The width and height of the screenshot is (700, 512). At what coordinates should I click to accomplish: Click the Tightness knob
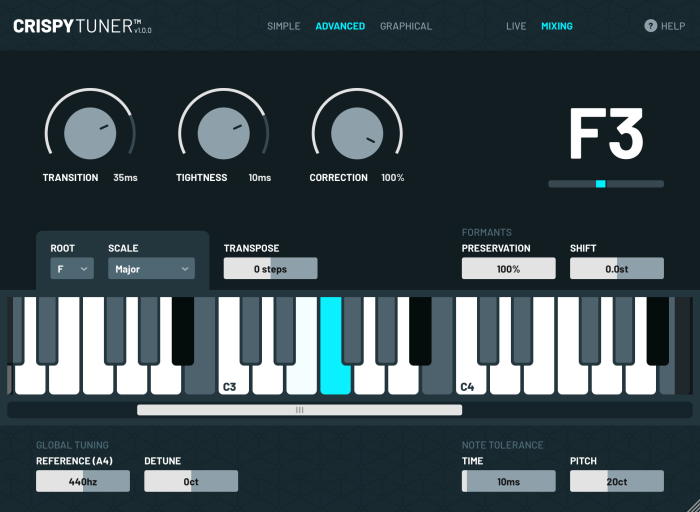[224, 133]
